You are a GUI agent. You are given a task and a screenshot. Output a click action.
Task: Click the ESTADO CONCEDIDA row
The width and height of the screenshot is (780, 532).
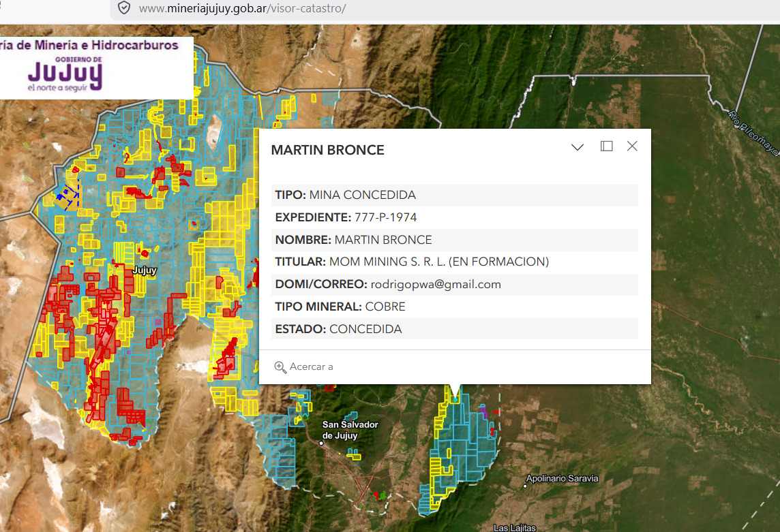(454, 330)
